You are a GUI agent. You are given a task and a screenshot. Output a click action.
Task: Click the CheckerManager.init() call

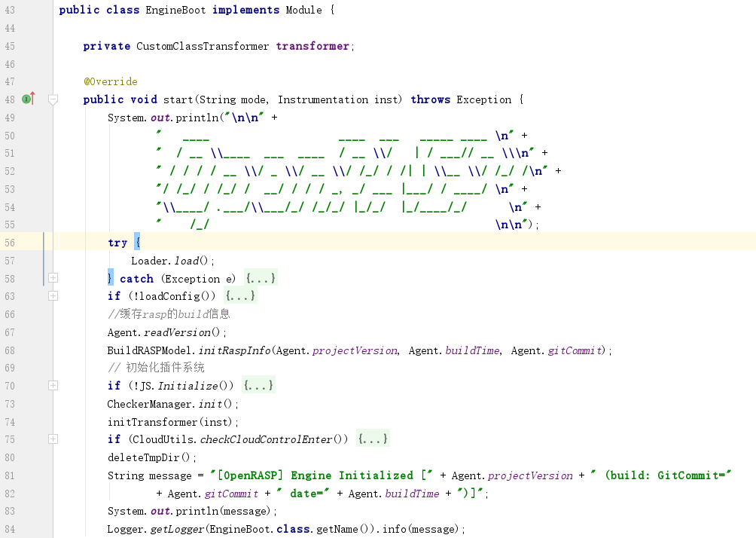pos(172,404)
